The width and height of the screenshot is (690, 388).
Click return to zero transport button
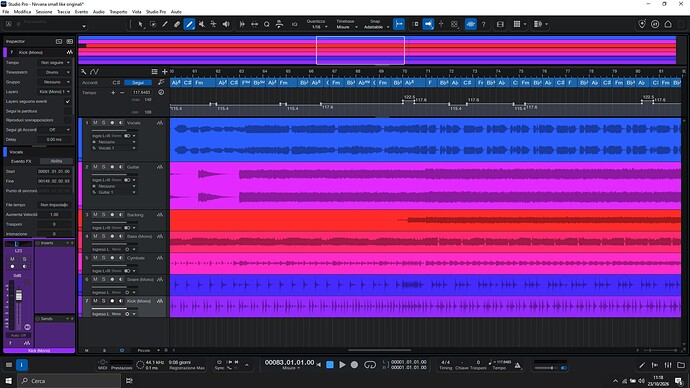[x=319, y=365]
